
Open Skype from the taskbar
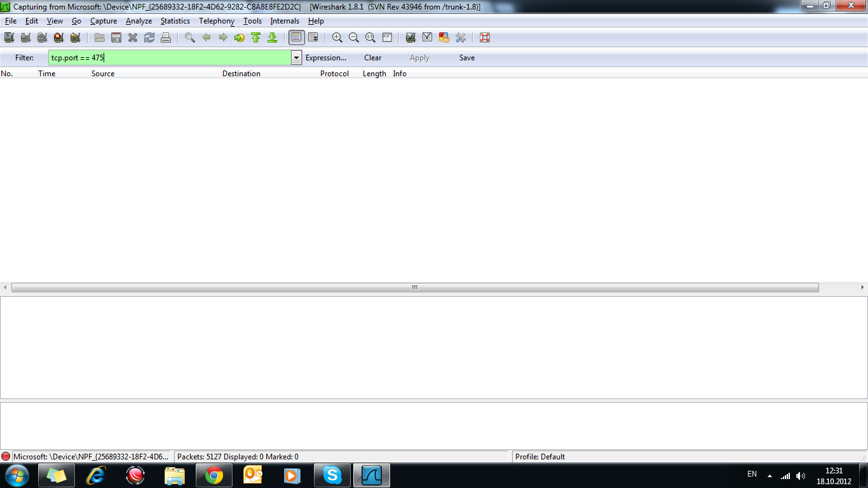[332, 475]
